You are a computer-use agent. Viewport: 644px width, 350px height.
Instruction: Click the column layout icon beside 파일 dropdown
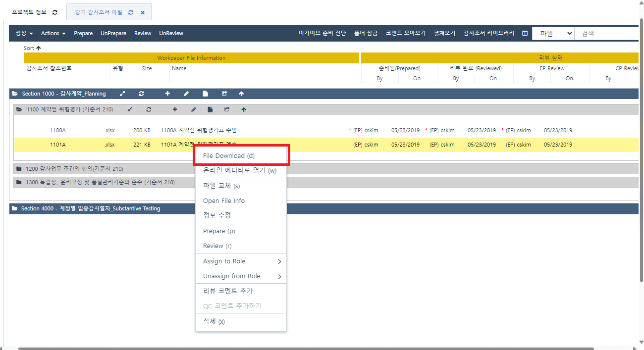pos(525,33)
